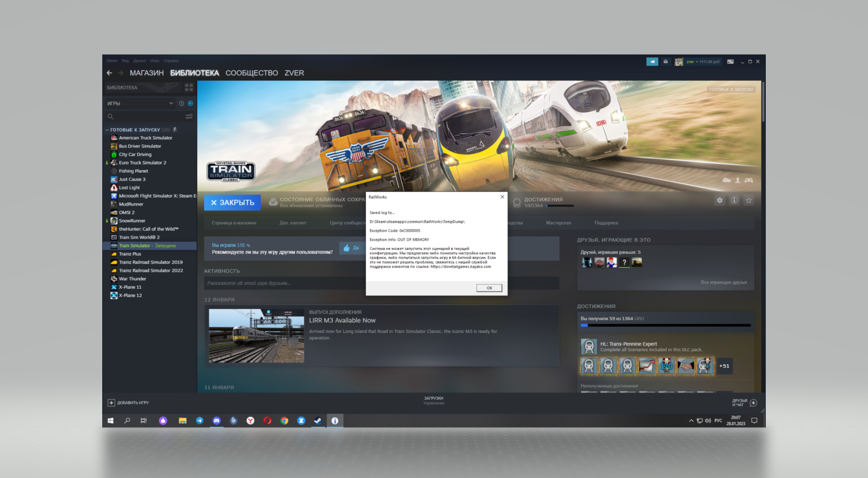Screen dimensions: 868x478
Task: Open Steam announcements megaphone icon
Action: 652,61
